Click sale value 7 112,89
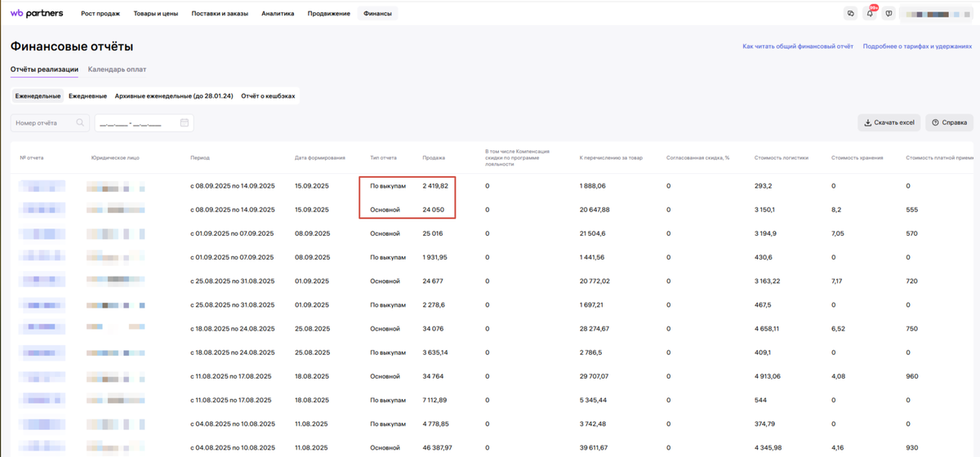 pos(434,400)
